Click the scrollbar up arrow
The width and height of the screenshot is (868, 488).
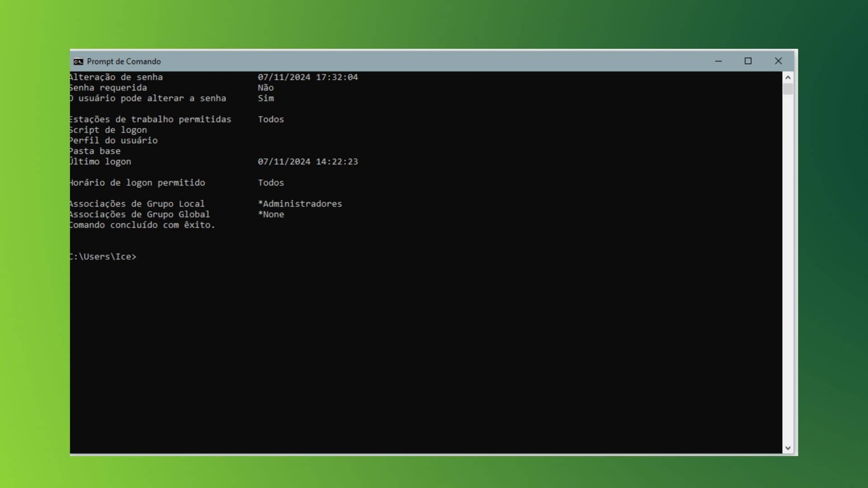coord(788,77)
